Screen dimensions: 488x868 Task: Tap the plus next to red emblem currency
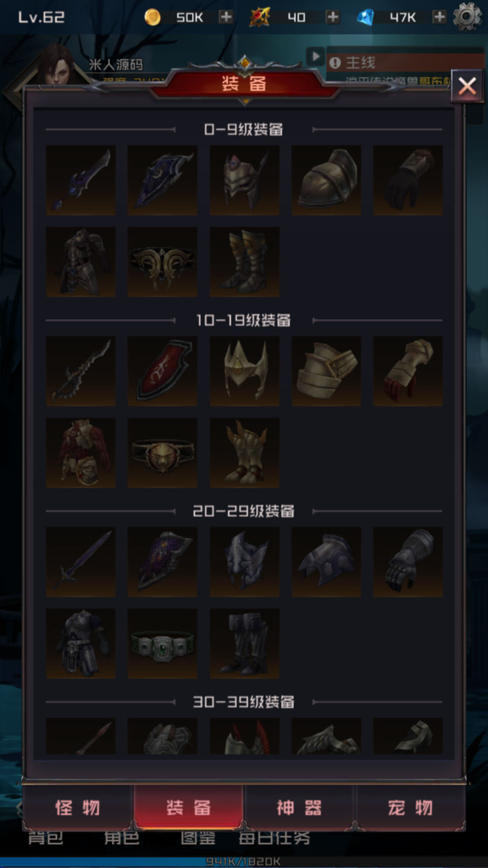coord(333,17)
